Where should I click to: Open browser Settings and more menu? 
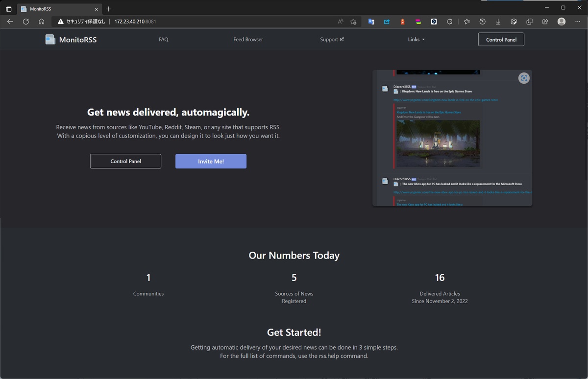click(578, 22)
